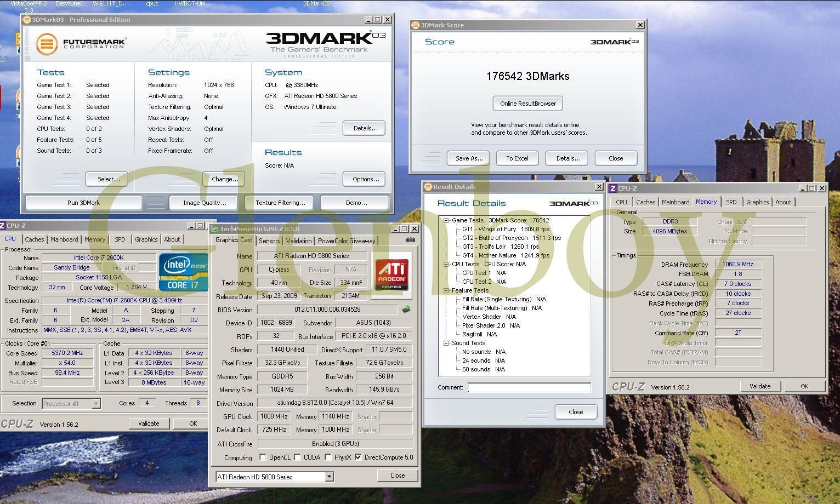Screen dimensions: 840x504
Task: Switch to the Sensors tab in GPU-Z
Action: pyautogui.click(x=269, y=240)
